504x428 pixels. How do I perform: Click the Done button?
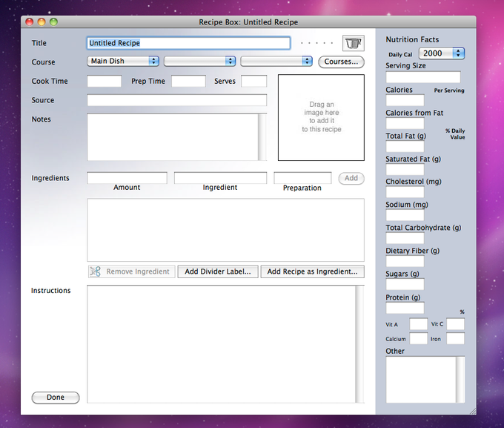point(56,398)
